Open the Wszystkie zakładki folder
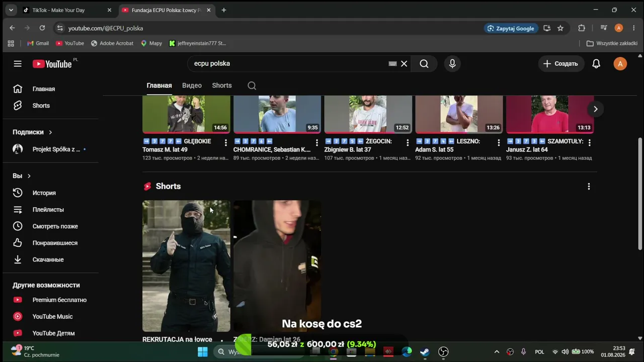 coord(612,43)
